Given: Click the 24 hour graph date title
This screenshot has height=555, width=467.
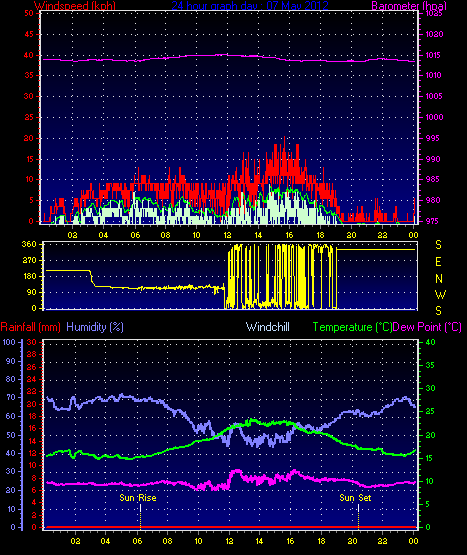Looking at the screenshot, I should point(250,5).
